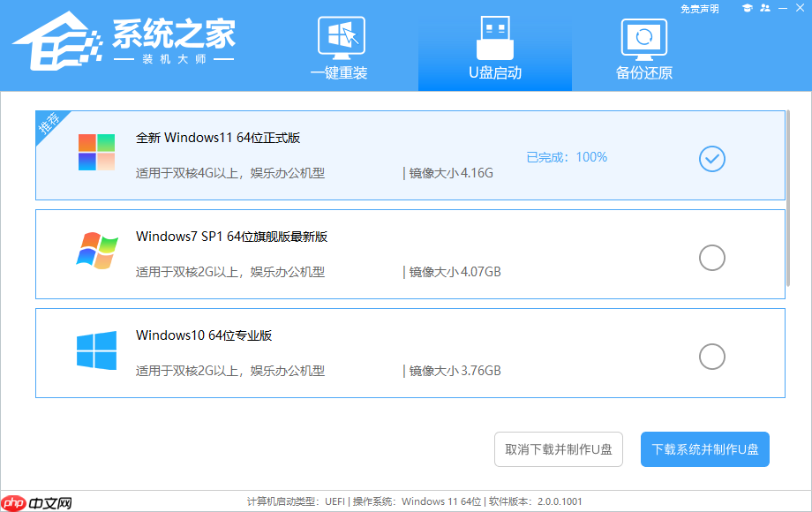The height and width of the screenshot is (512, 812).
Task: Open the graduation cap tutorial icon
Action: [x=747, y=8]
